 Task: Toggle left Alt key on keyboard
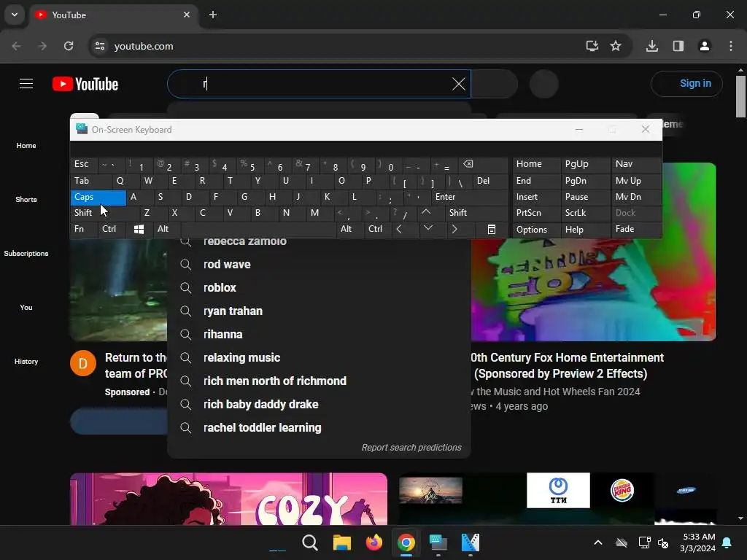166,229
